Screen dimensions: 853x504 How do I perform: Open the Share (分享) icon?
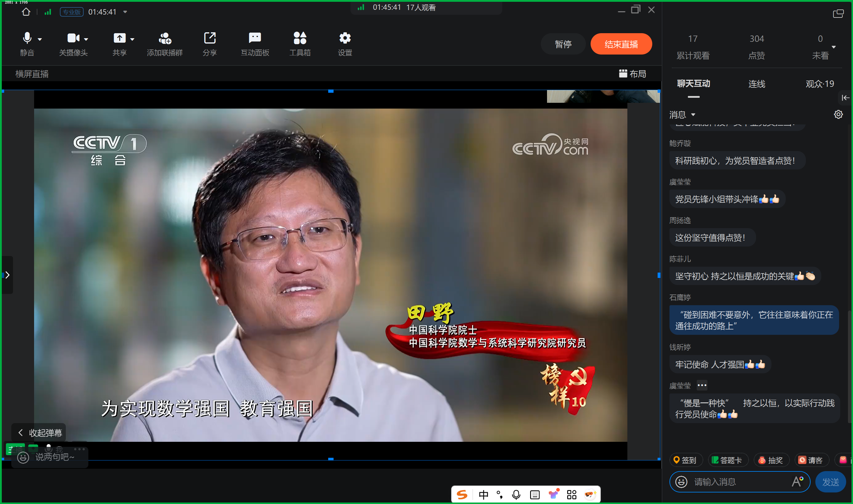pyautogui.click(x=210, y=39)
